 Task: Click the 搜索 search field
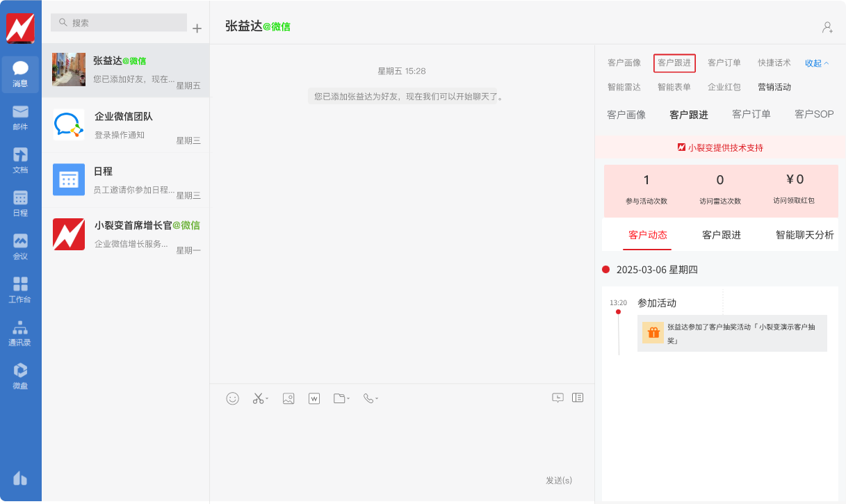point(119,22)
